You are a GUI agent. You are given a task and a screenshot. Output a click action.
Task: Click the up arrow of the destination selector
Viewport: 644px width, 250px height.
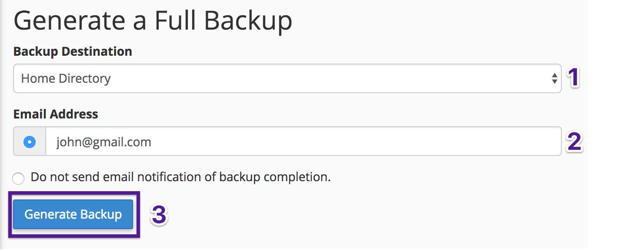pos(554,75)
